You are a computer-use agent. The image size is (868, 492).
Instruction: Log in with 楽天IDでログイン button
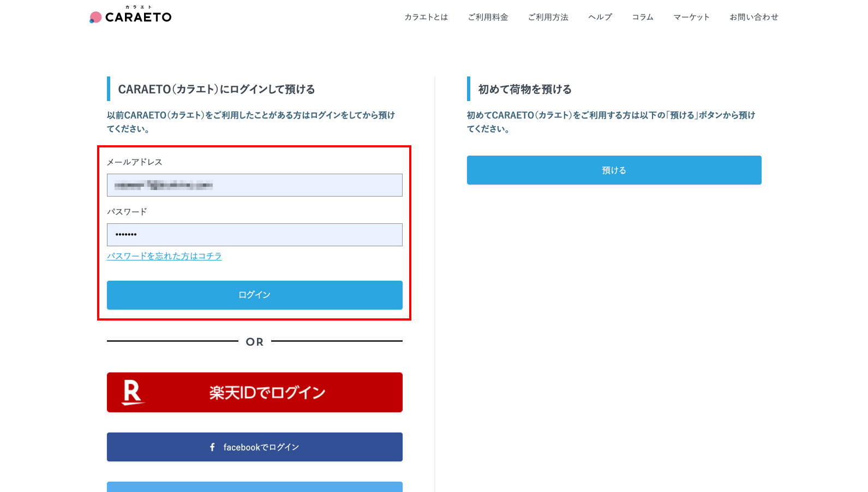pos(255,392)
